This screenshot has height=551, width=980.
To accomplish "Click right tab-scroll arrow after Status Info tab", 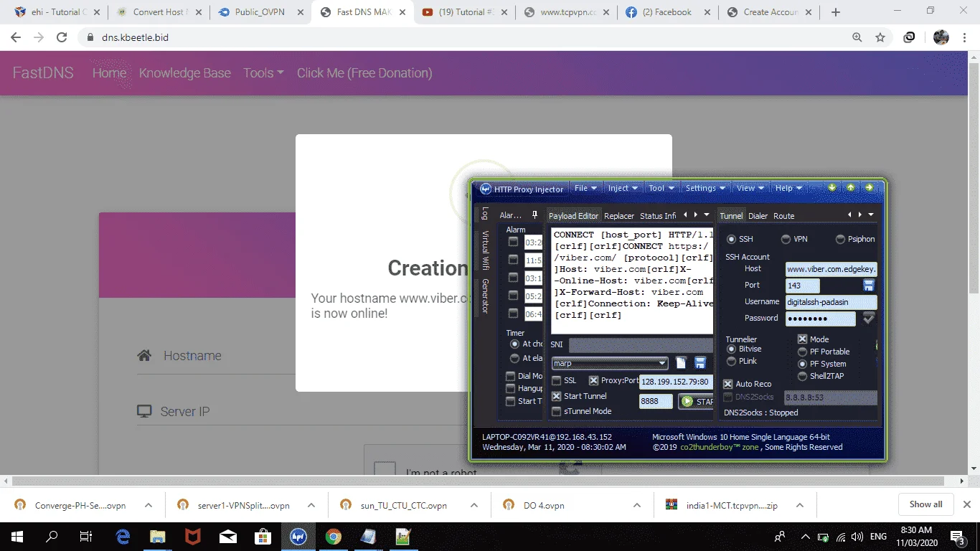I will tap(695, 215).
